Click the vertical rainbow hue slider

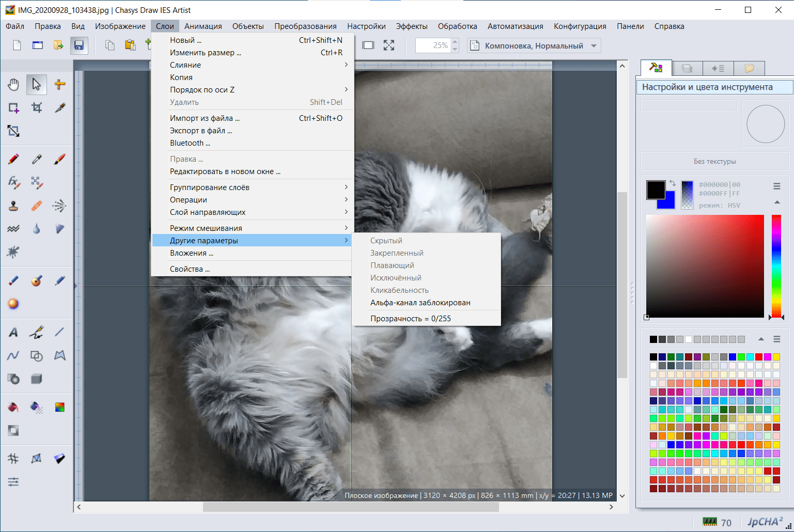coord(776,266)
